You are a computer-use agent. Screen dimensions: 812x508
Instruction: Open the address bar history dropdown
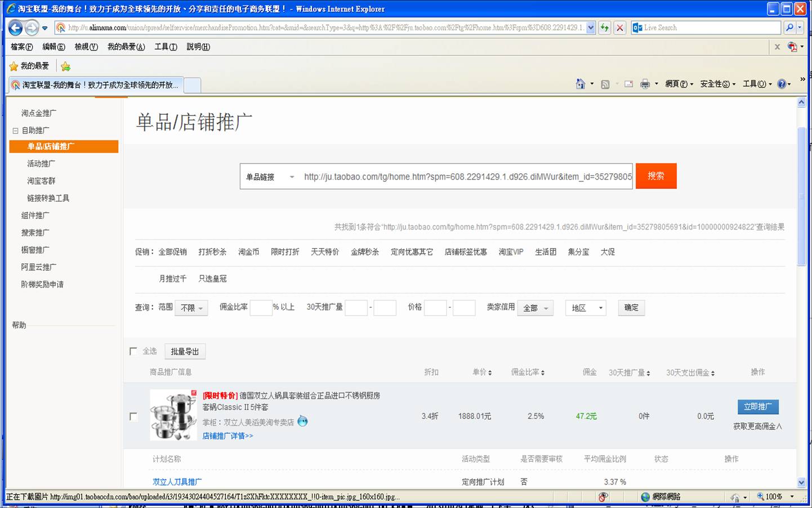point(591,28)
